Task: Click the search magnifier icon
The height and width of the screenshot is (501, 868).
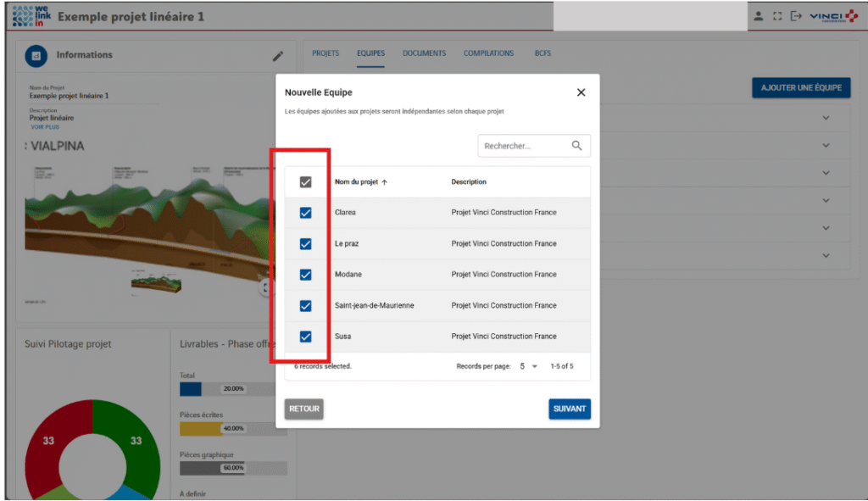Action: [577, 146]
